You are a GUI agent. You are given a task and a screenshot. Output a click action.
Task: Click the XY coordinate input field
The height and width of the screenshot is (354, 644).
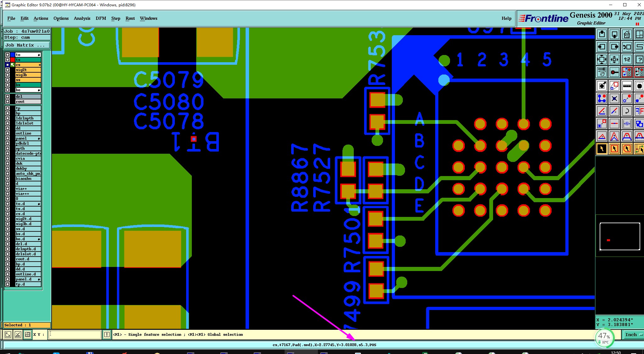(x=75, y=335)
